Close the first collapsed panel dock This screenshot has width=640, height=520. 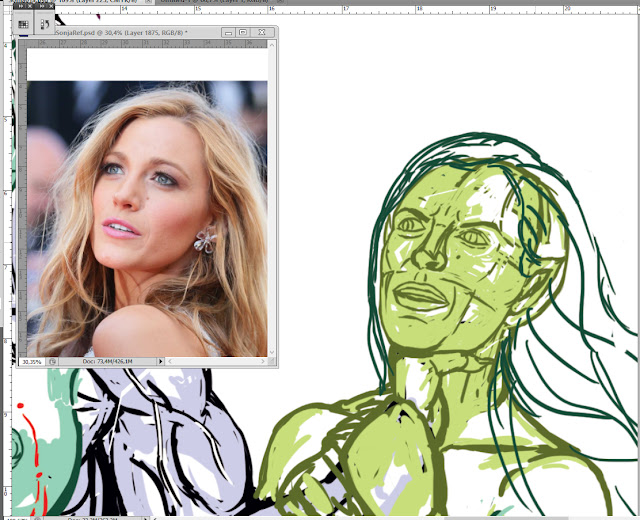tap(30, 6)
